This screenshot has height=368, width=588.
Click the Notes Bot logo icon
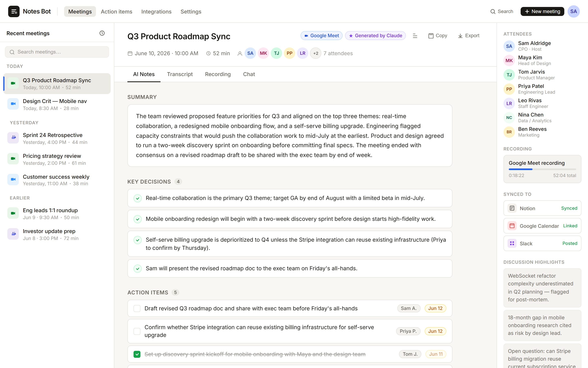14,11
